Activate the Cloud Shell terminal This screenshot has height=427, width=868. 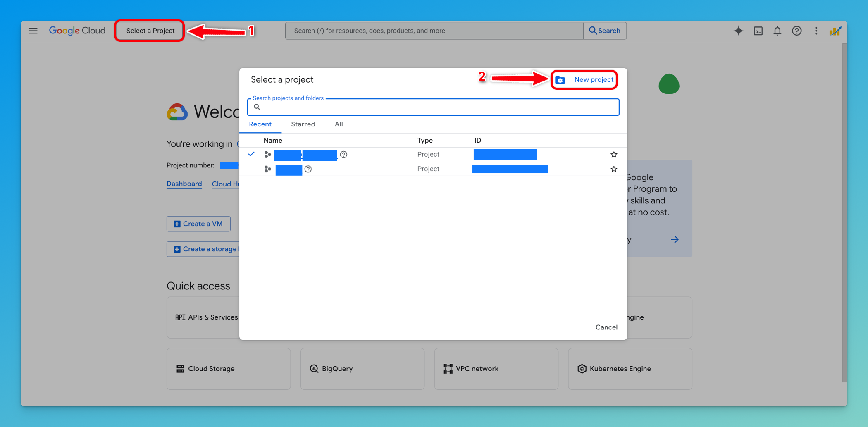[758, 31]
